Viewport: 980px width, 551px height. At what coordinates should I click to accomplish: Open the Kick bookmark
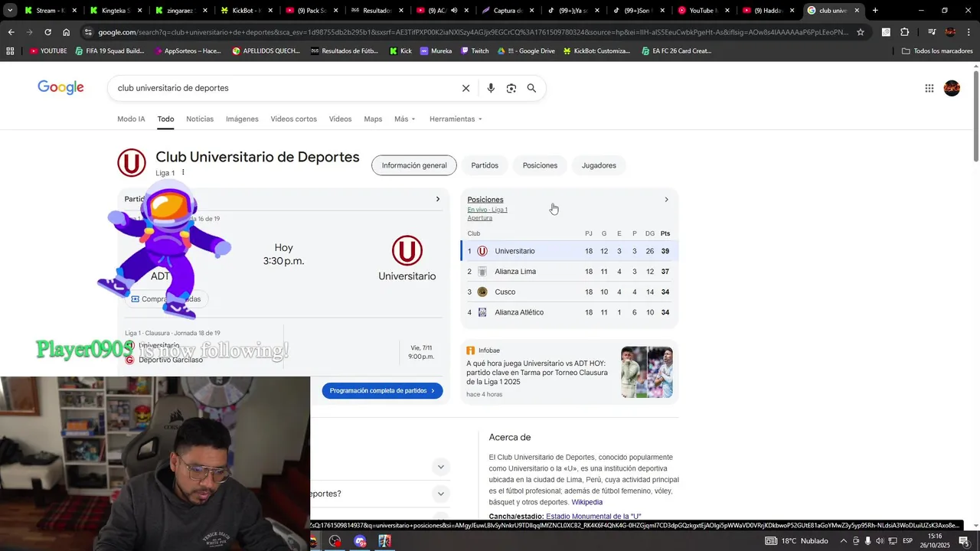point(400,51)
